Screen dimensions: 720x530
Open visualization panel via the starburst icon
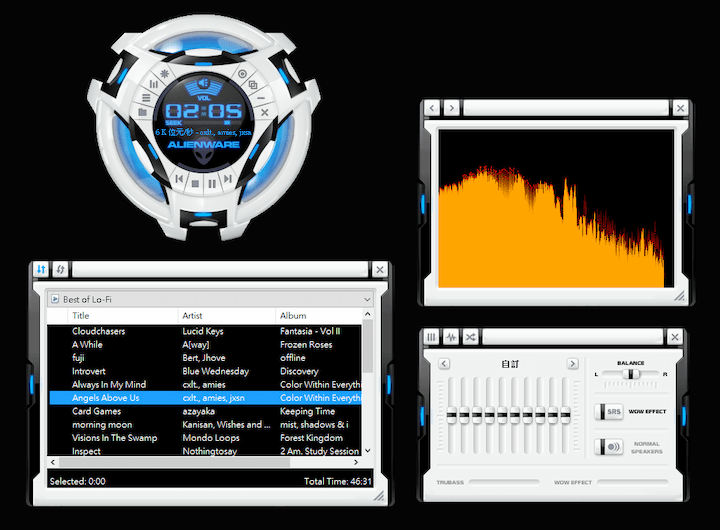pos(164,73)
